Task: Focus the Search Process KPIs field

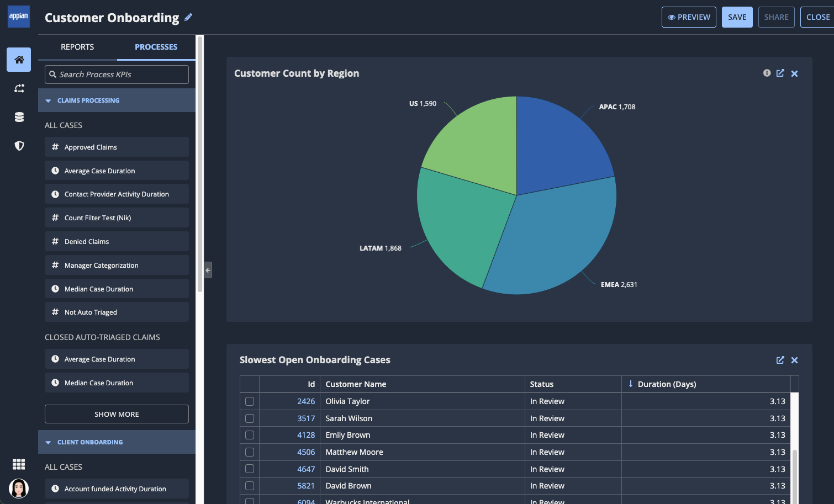Action: (x=117, y=75)
